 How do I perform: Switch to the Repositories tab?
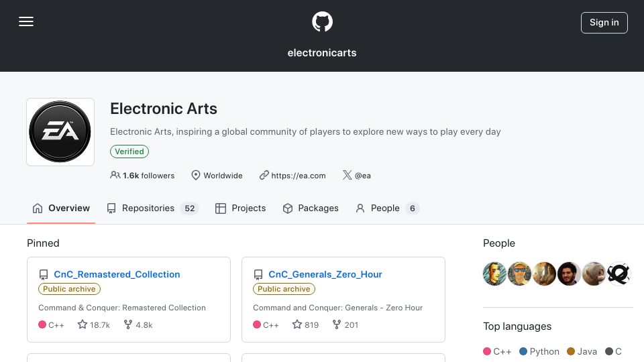pyautogui.click(x=153, y=208)
